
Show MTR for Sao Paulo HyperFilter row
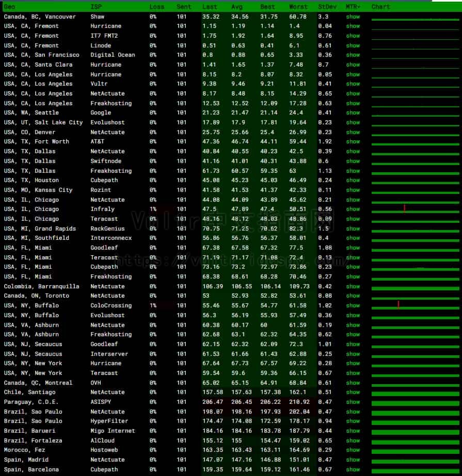pyautogui.click(x=353, y=421)
